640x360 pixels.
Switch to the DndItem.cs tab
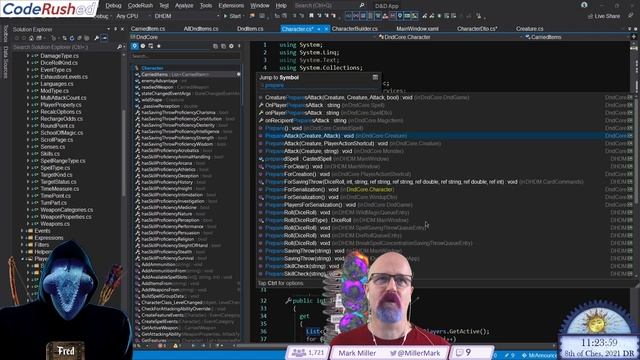point(250,29)
